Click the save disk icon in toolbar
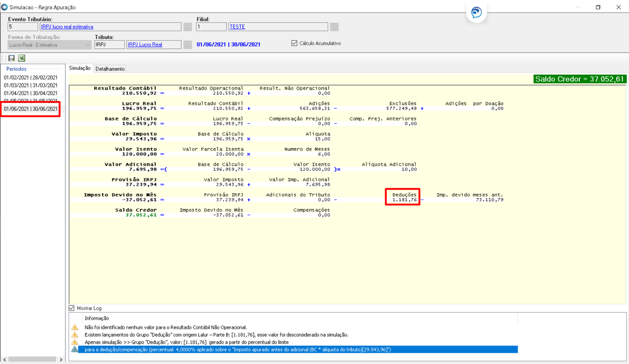The image size is (629, 364). coord(12,58)
